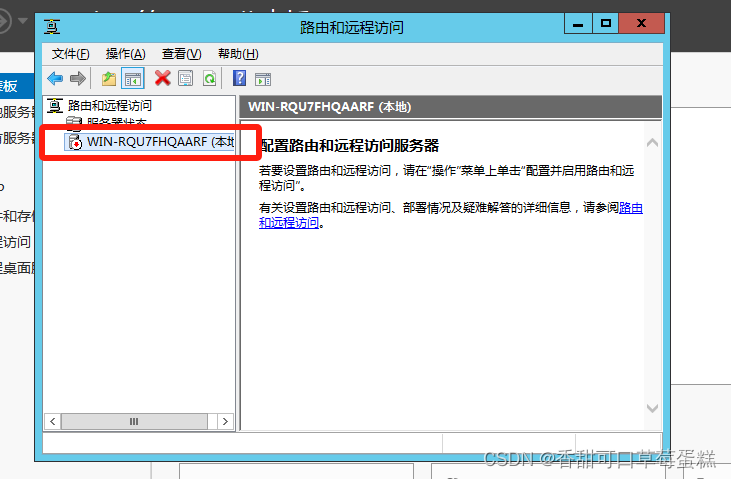Click the WIN-RQU7FHQAARF (本地) pane header
The height and width of the screenshot is (479, 731).
click(x=451, y=107)
